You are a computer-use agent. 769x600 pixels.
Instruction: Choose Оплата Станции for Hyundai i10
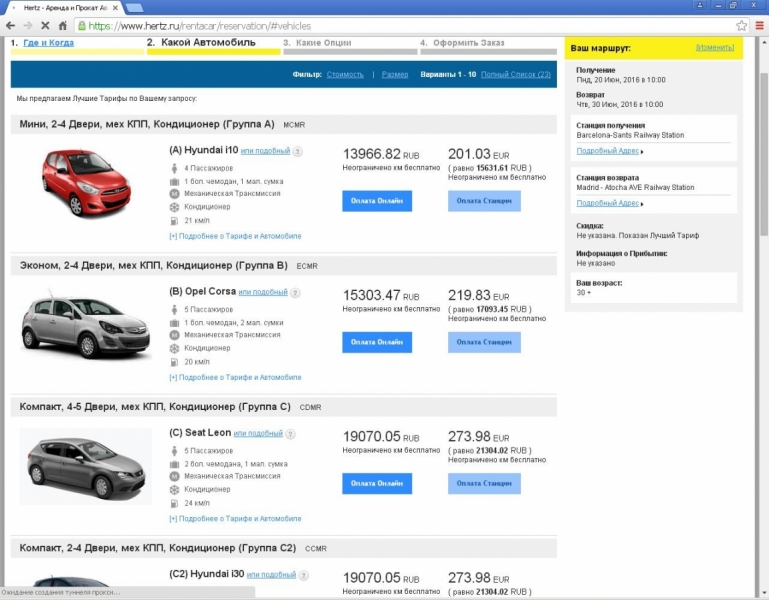pyautogui.click(x=484, y=201)
